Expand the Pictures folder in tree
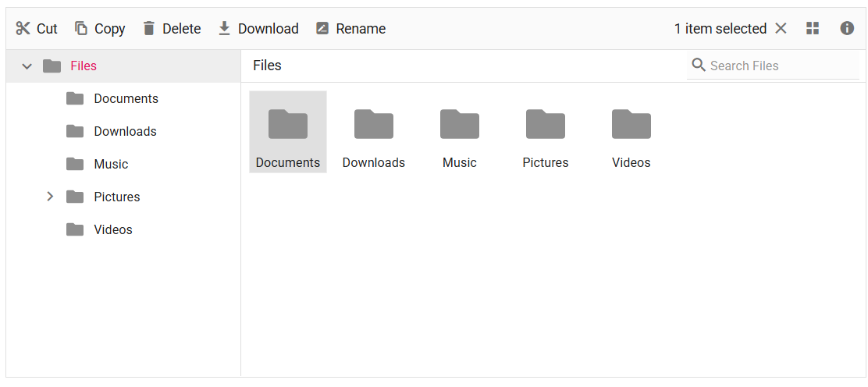The height and width of the screenshot is (387, 868). pos(50,197)
